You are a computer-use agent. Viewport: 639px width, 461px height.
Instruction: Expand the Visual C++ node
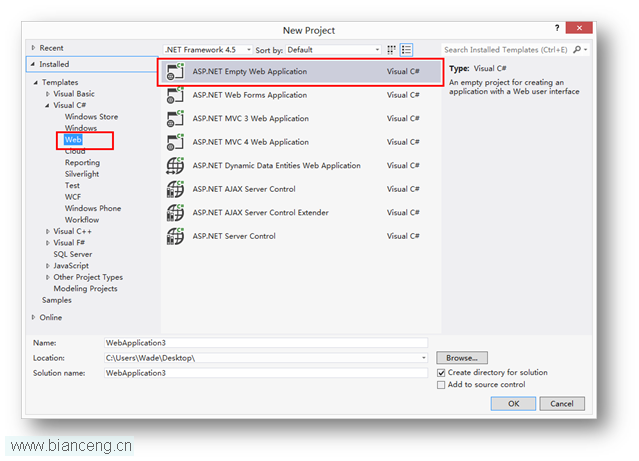tap(48, 232)
